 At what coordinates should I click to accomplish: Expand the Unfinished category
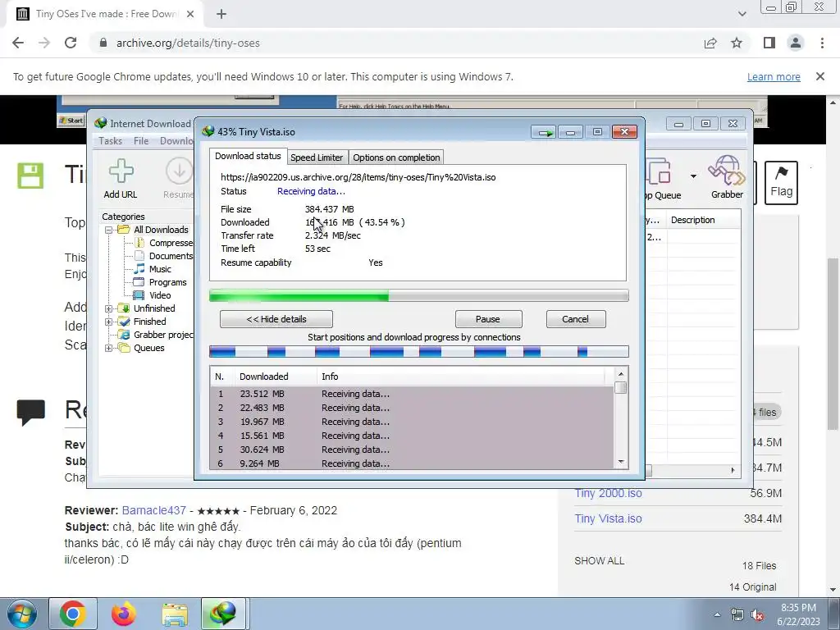pos(109,308)
